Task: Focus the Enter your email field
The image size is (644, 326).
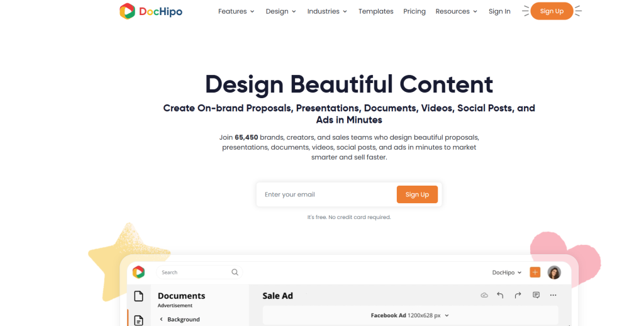Action: pos(327,194)
